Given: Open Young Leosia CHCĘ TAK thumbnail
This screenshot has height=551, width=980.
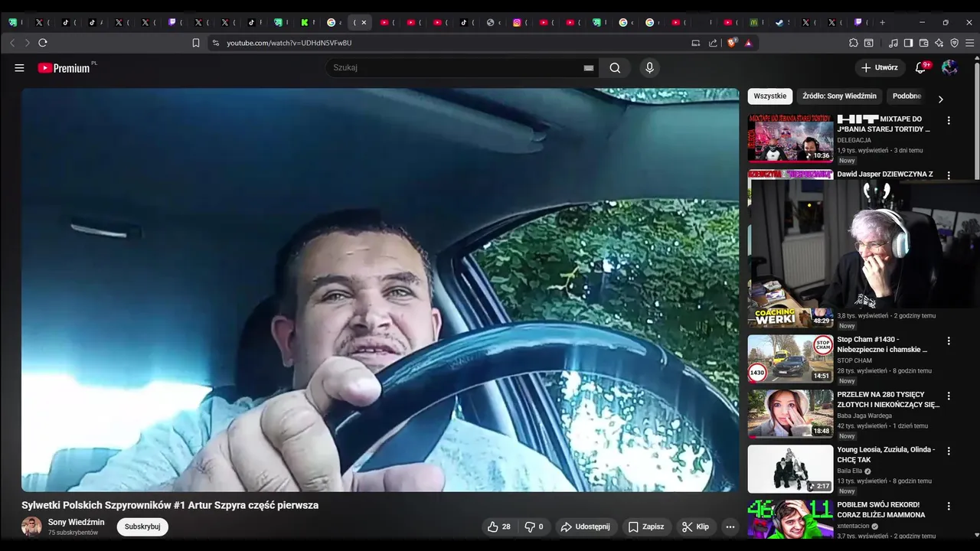Looking at the screenshot, I should 790,469.
